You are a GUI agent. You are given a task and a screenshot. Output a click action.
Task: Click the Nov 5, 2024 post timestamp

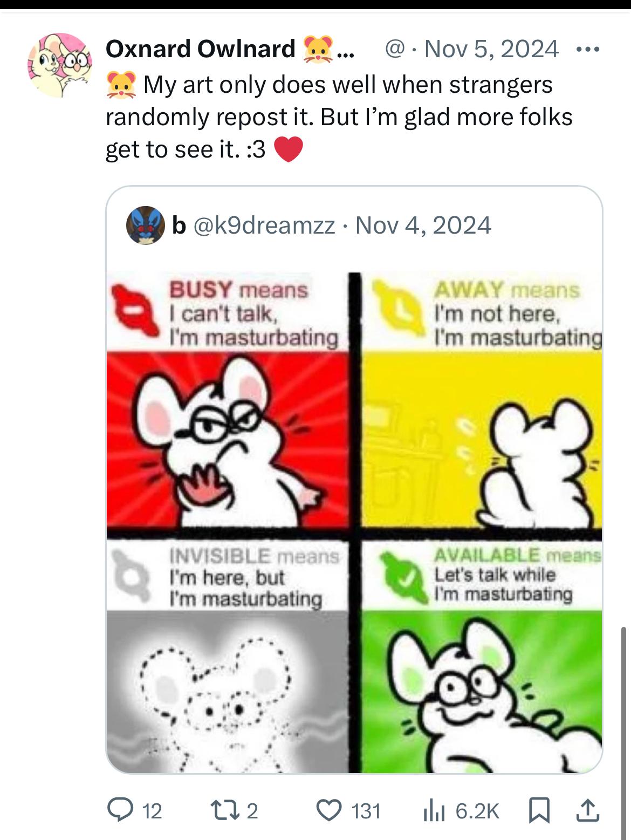pos(491,50)
